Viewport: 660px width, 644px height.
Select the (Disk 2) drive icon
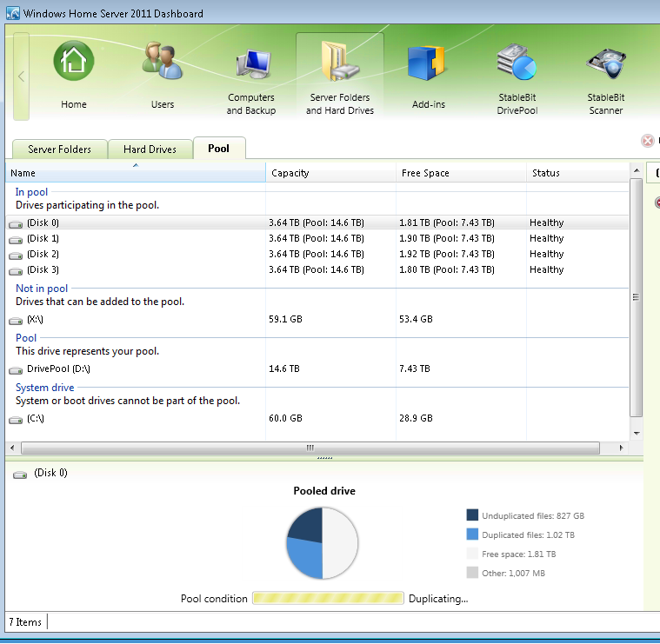click(x=16, y=256)
